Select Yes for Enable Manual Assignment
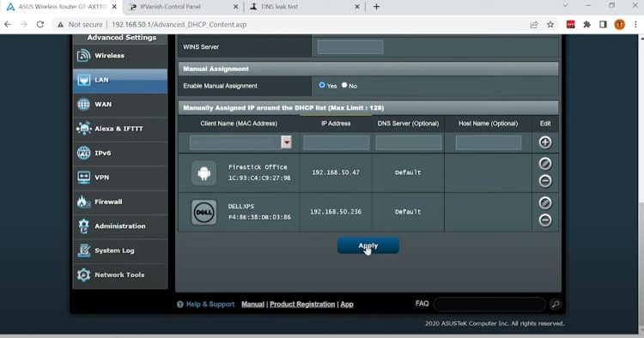This screenshot has width=644, height=338. click(x=322, y=85)
